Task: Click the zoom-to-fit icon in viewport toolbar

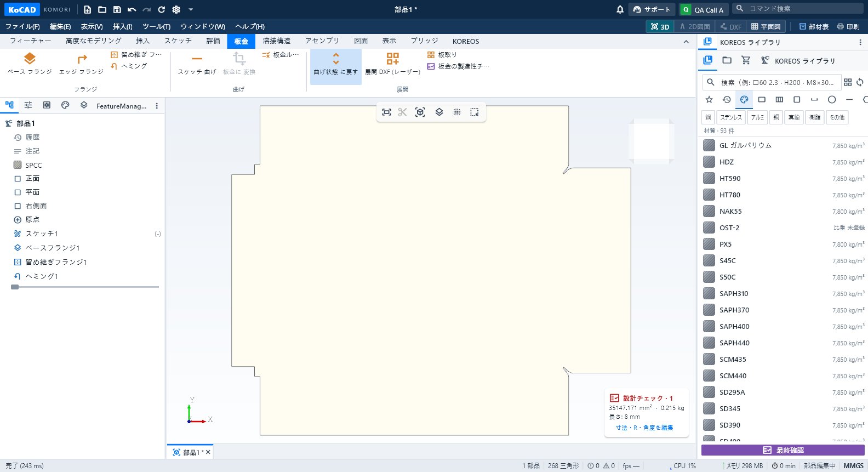Action: (x=386, y=112)
